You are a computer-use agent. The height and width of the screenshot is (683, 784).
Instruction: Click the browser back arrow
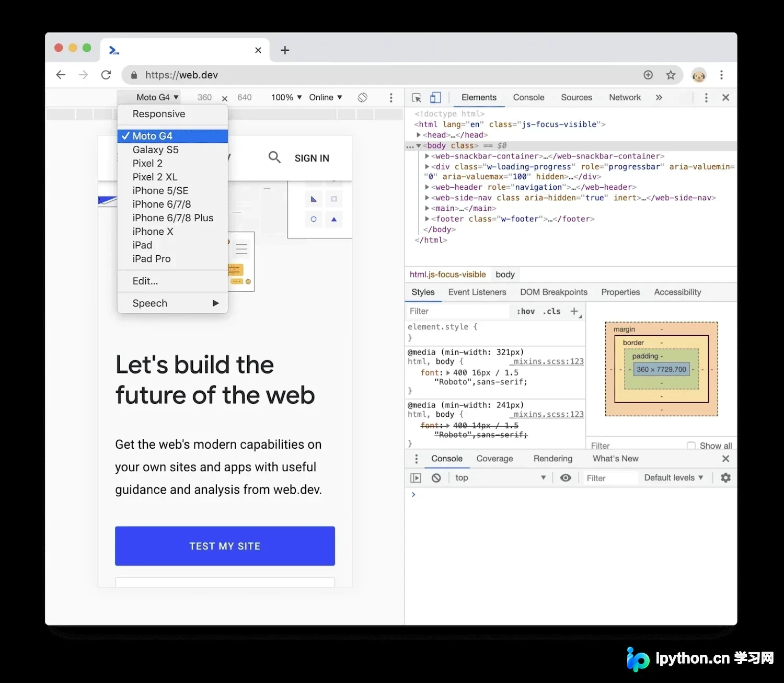click(61, 75)
